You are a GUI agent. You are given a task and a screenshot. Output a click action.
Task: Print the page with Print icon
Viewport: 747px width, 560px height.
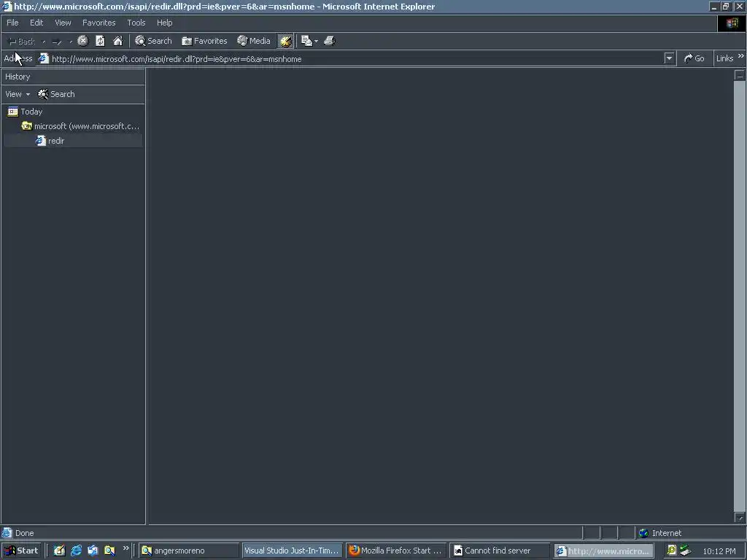(x=330, y=41)
